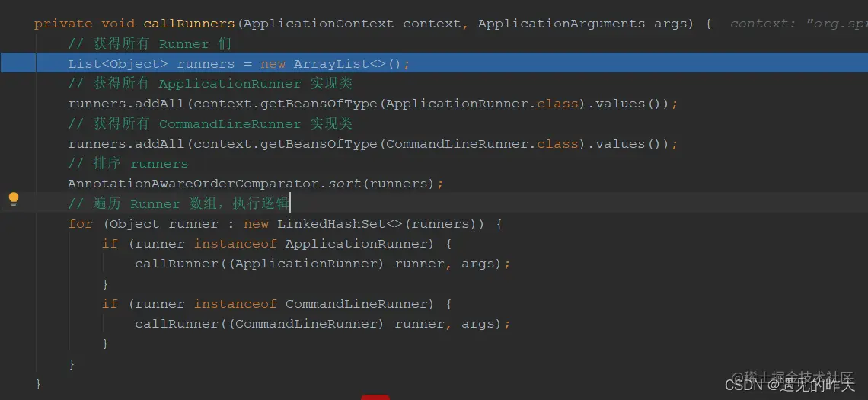Click the ApplicationContext parameter type

[318, 24]
